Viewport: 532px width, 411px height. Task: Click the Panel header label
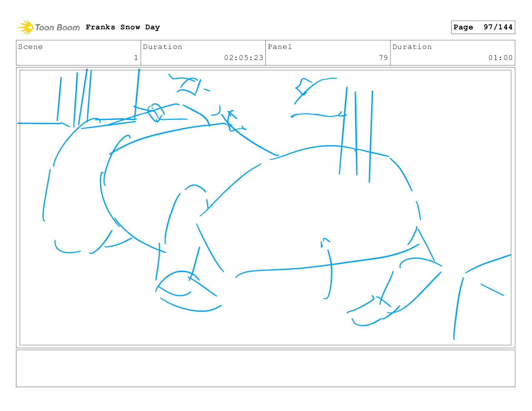[x=280, y=47]
